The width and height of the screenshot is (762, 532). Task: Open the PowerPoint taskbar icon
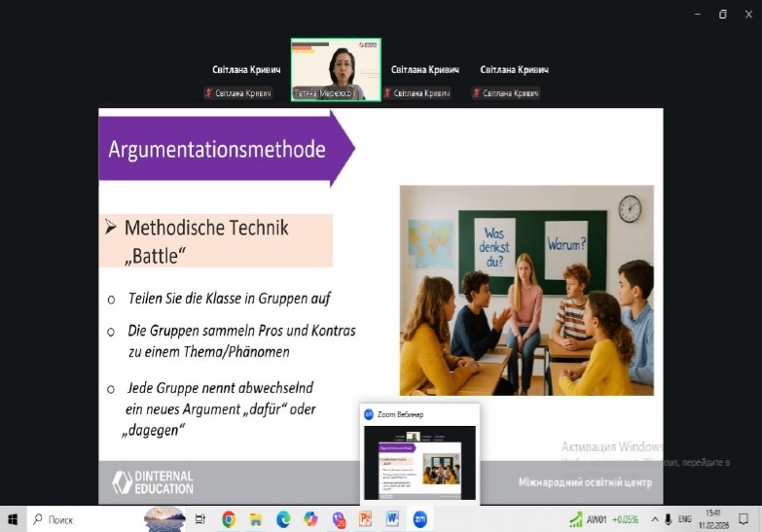[366, 519]
